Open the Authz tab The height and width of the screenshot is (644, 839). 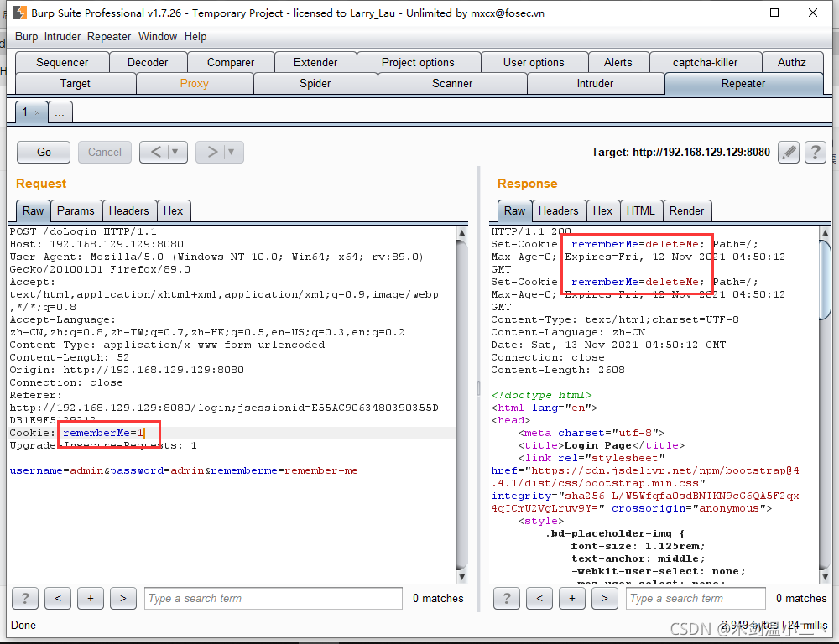[x=792, y=63]
